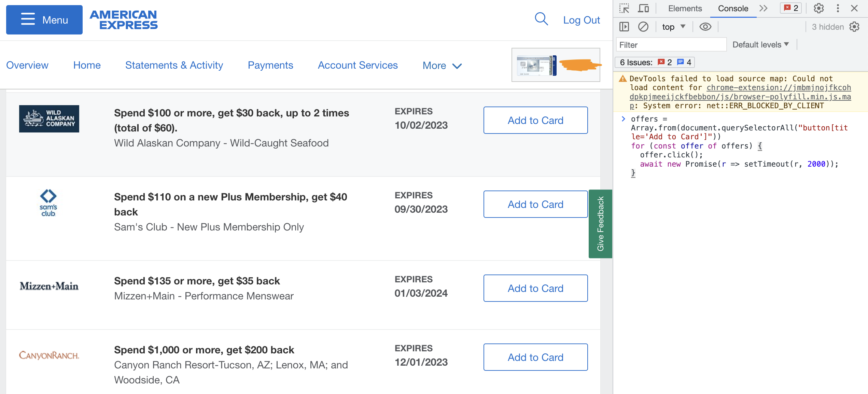
Task: Switch to DevTools Elements tab
Action: 685,9
